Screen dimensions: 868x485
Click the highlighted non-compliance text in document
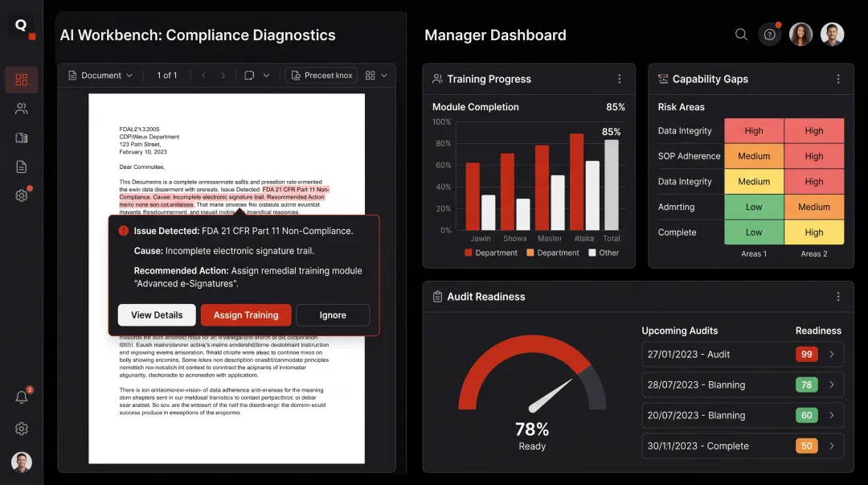(x=224, y=197)
